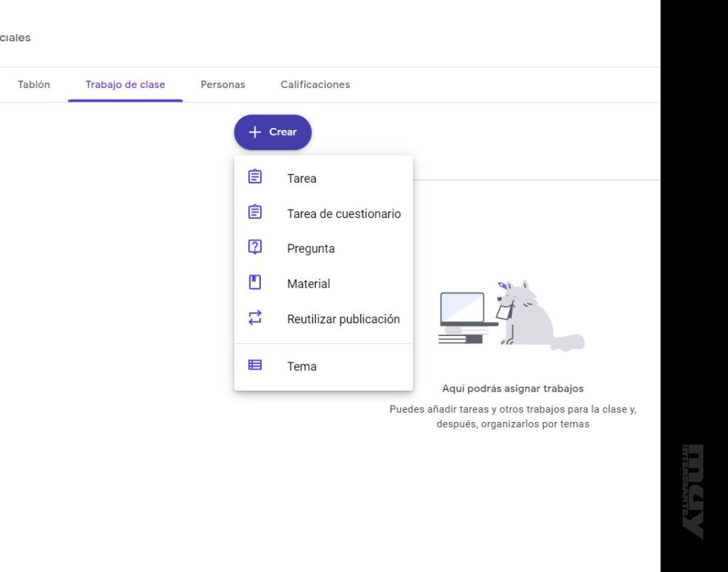Select Tarea from the create menu
Viewport: 728px width, 572px height.
[x=301, y=178]
